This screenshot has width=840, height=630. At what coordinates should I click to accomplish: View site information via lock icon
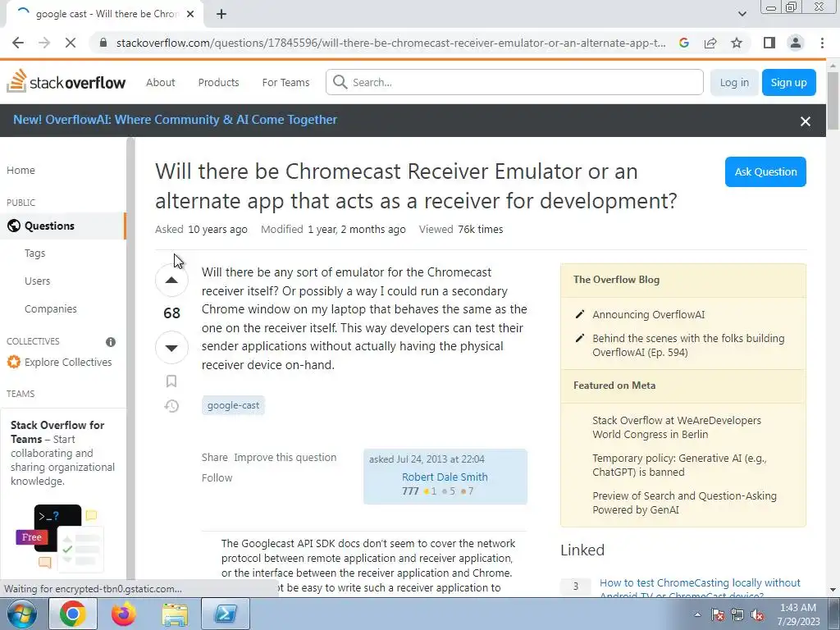pyautogui.click(x=104, y=43)
